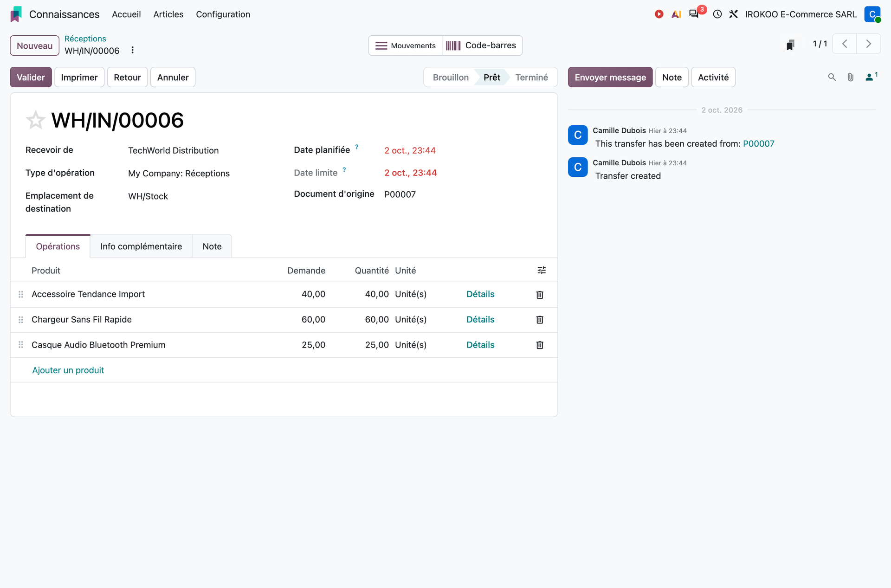Search chatter messages with magnifier icon
Screen dimensions: 891x588
832,78
